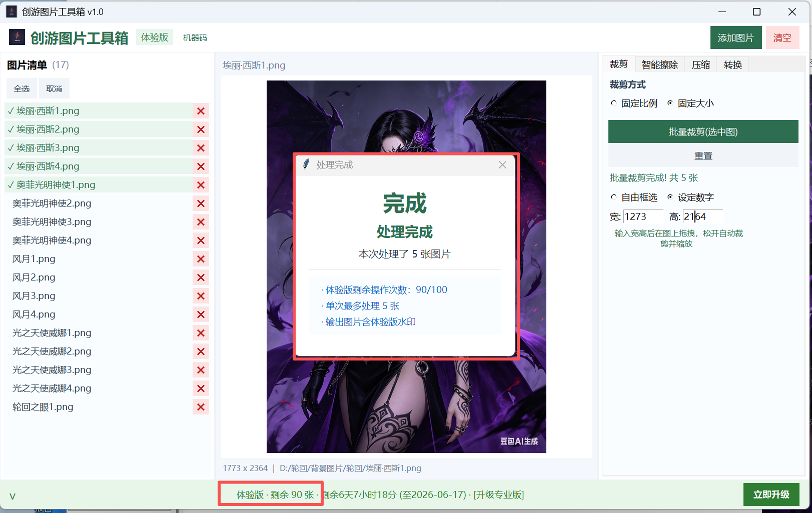Remove 光之天使威娜3.png with its red X
This screenshot has height=513, width=812.
(x=201, y=370)
